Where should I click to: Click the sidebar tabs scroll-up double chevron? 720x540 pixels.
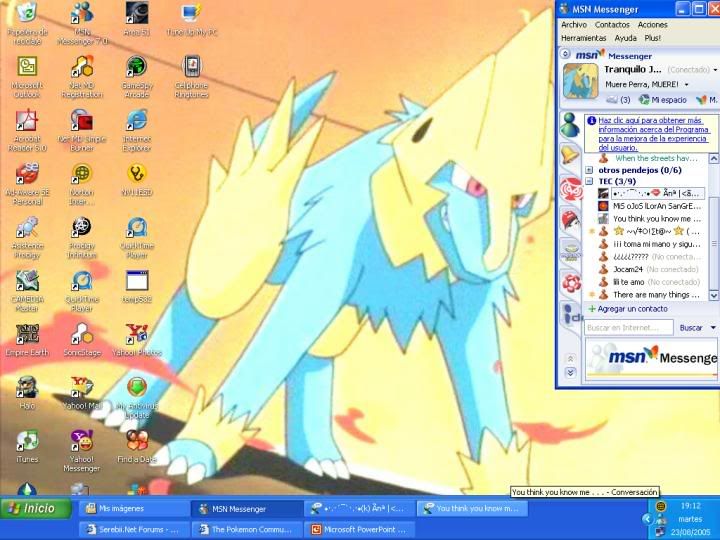click(x=570, y=359)
